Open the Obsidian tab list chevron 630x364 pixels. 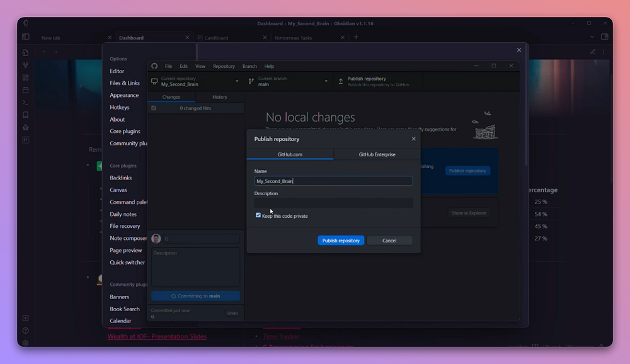(x=592, y=37)
